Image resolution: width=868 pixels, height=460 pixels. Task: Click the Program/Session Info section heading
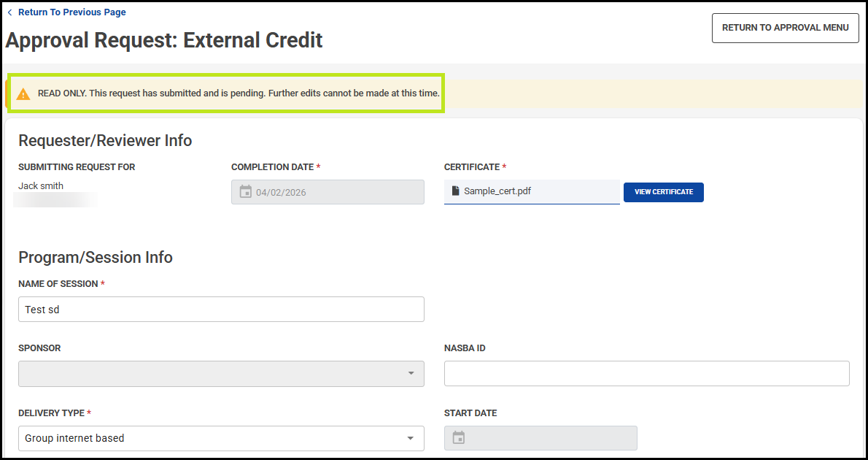click(96, 257)
